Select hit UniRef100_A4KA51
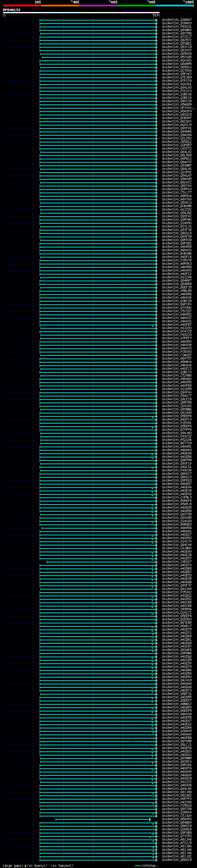The image size is (197, 868). pos(177,447)
